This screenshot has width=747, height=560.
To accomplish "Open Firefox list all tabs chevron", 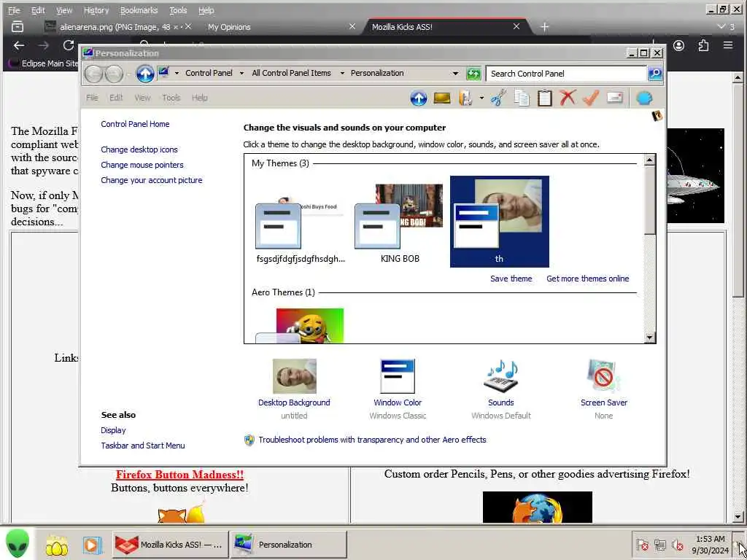I will click(721, 27).
